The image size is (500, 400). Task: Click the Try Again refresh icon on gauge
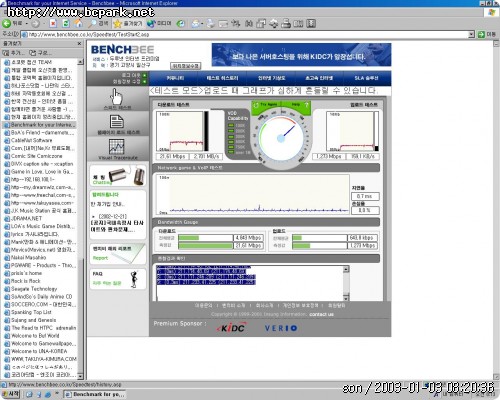pyautogui.click(x=256, y=104)
